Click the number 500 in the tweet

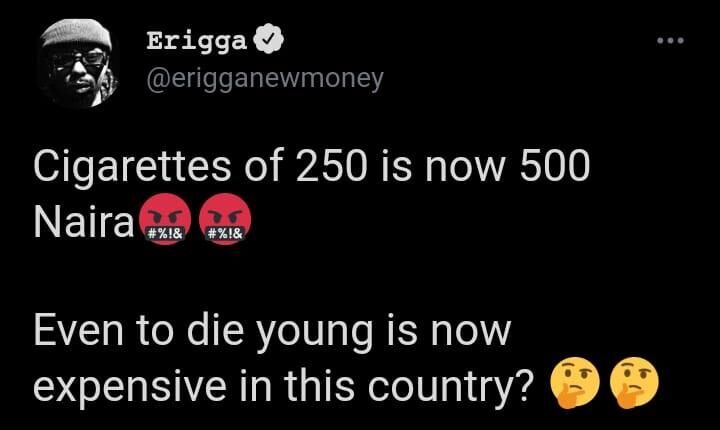point(548,167)
